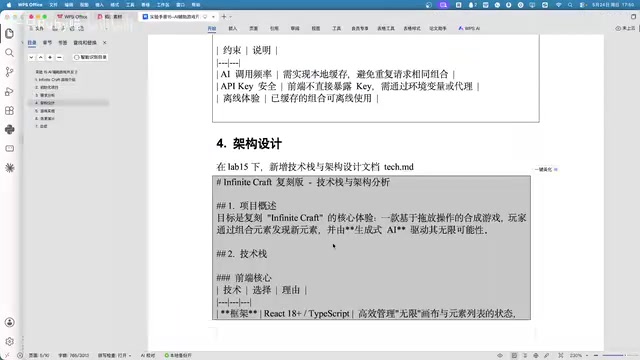Click the page number indicator in status bar
This screenshot has width=640, height=360.
point(39,356)
